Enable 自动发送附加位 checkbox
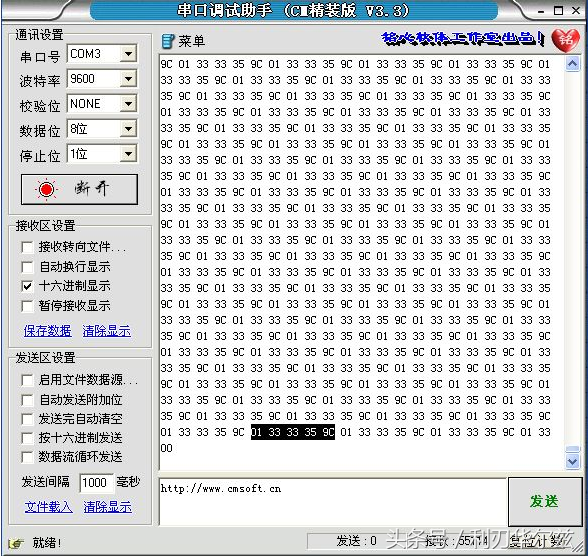 point(27,400)
